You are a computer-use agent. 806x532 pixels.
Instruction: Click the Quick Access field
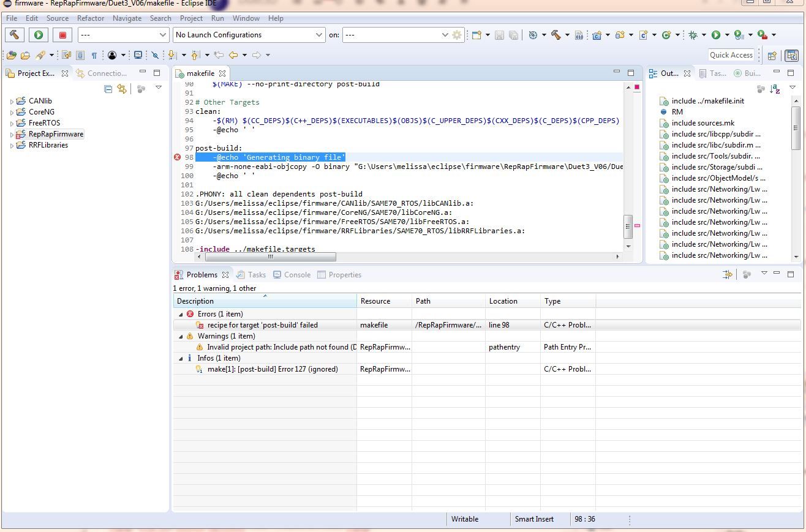731,55
